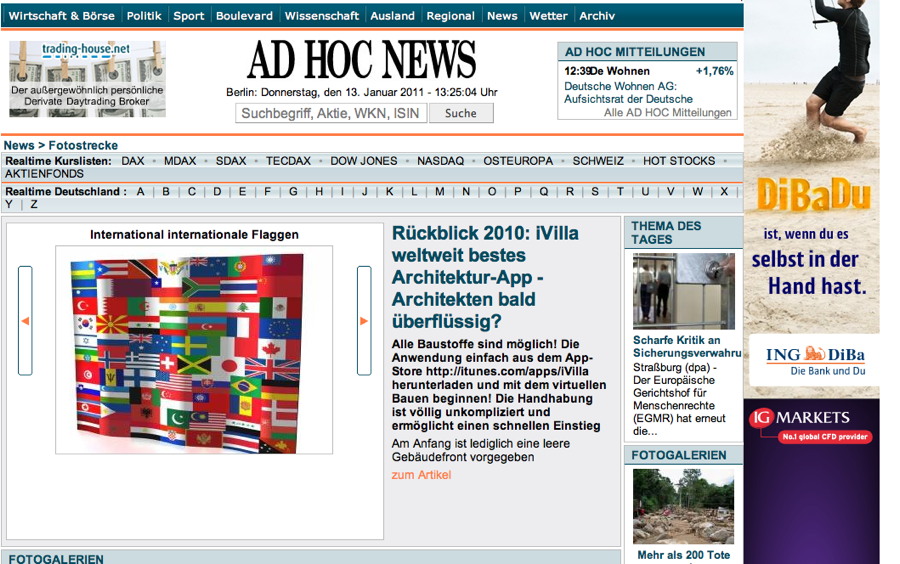Image resolution: width=900 pixels, height=564 pixels.
Task: Open the DOW JONES realtime list
Action: [364, 161]
